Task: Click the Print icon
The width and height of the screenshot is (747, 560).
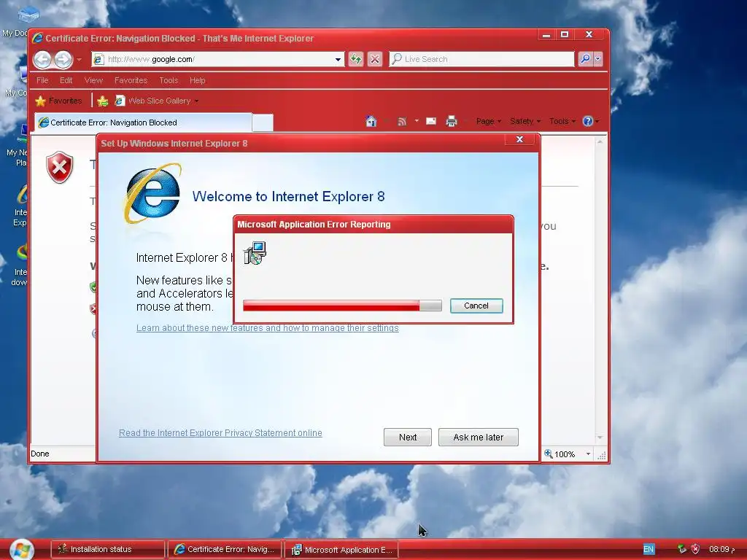Action: pyautogui.click(x=451, y=122)
